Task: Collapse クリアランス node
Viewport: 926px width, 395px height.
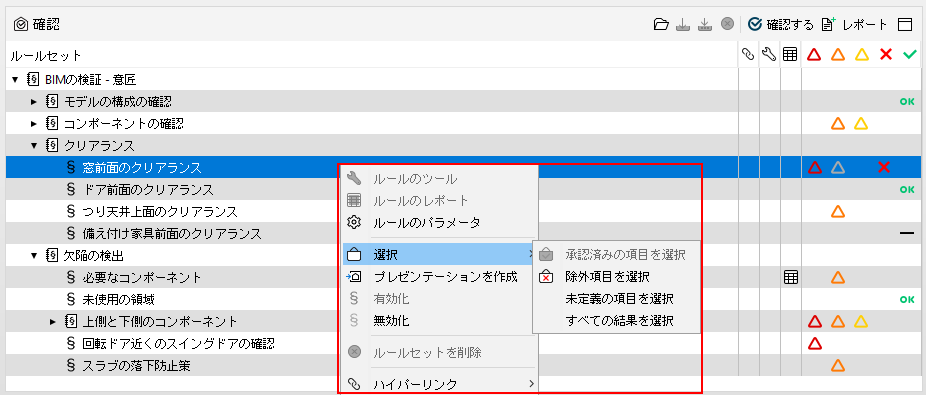Action: 34,145
